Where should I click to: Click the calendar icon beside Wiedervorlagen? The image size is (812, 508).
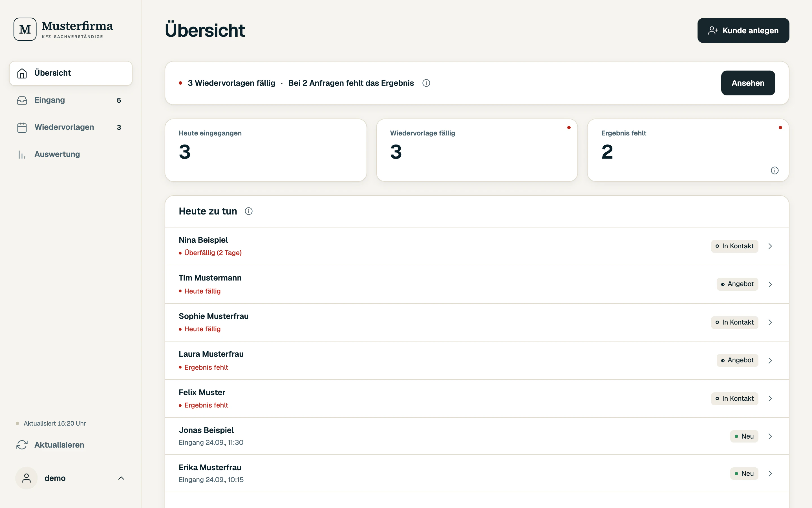(x=22, y=127)
